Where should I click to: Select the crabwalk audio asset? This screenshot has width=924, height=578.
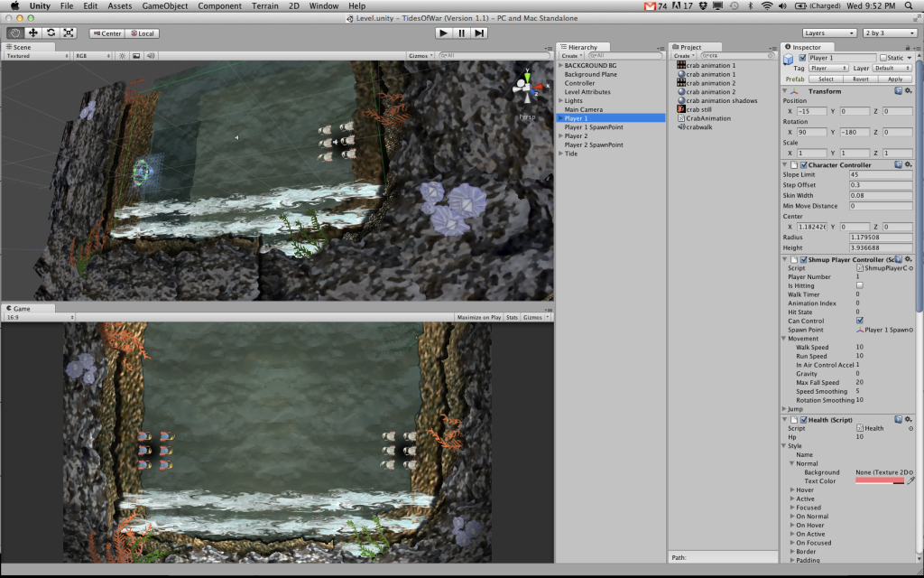tap(698, 126)
